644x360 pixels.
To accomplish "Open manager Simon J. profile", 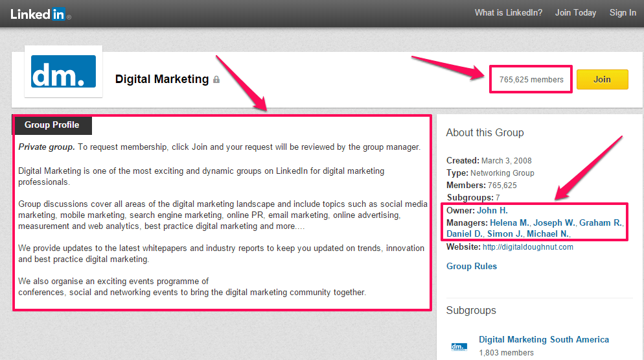I will point(505,234).
